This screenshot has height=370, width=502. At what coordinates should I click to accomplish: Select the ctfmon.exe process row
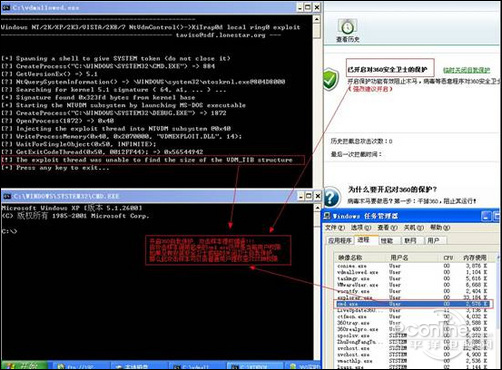tap(412, 317)
